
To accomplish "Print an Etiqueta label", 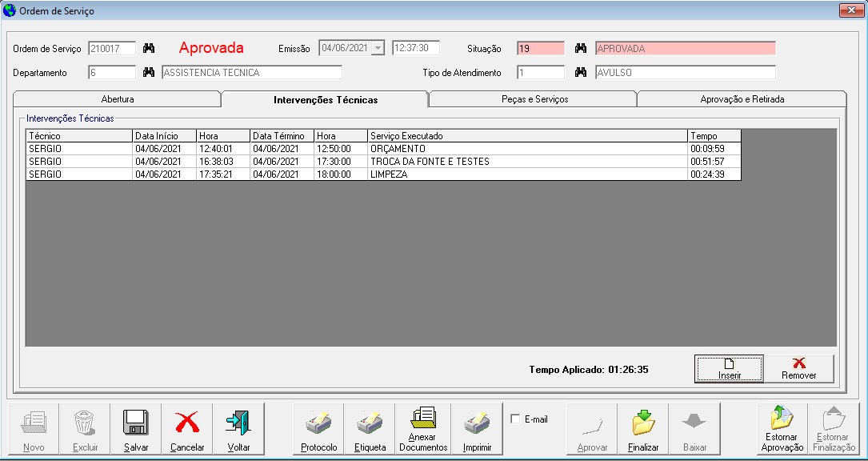I will point(370,423).
